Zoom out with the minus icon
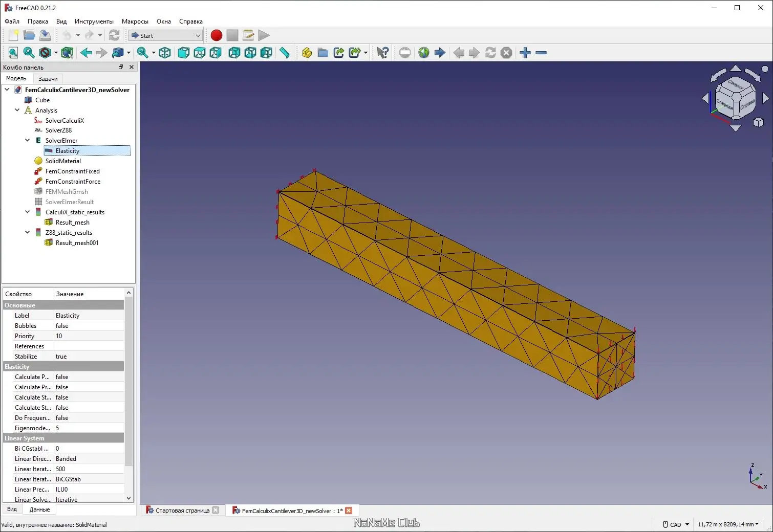 541,53
